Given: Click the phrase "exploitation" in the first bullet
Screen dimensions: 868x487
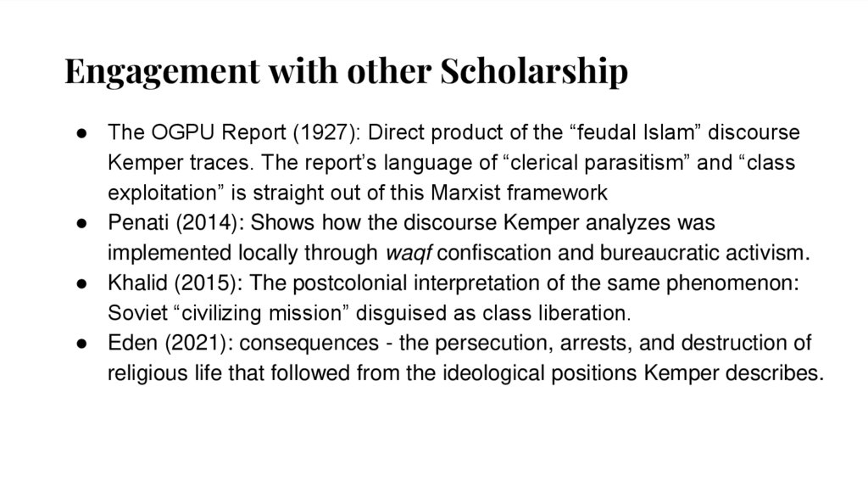Looking at the screenshot, I should click(x=159, y=193).
